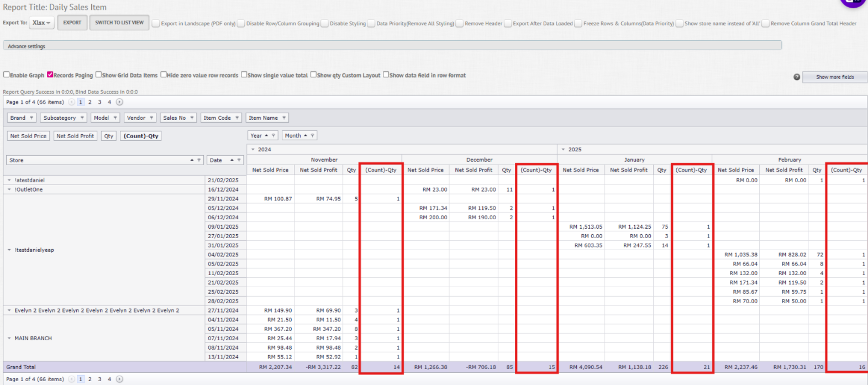The width and height of the screenshot is (868, 385).
Task: Click the Store column sort arrow
Action: click(192, 160)
